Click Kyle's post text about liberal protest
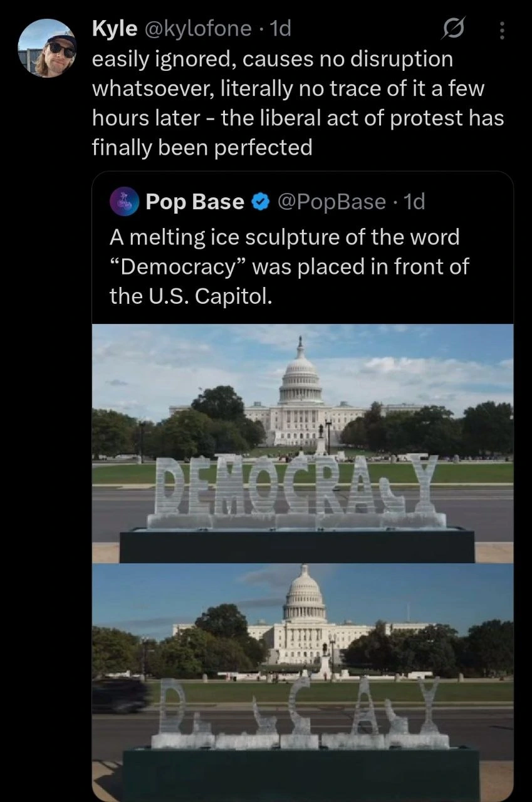The height and width of the screenshot is (802, 532). tap(298, 103)
